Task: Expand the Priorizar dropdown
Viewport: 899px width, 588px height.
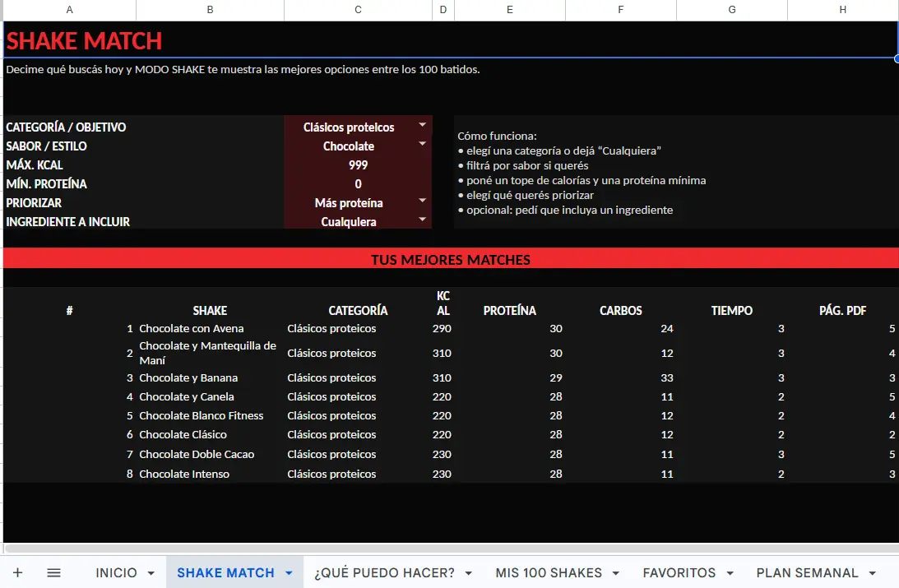Action: pos(423,201)
